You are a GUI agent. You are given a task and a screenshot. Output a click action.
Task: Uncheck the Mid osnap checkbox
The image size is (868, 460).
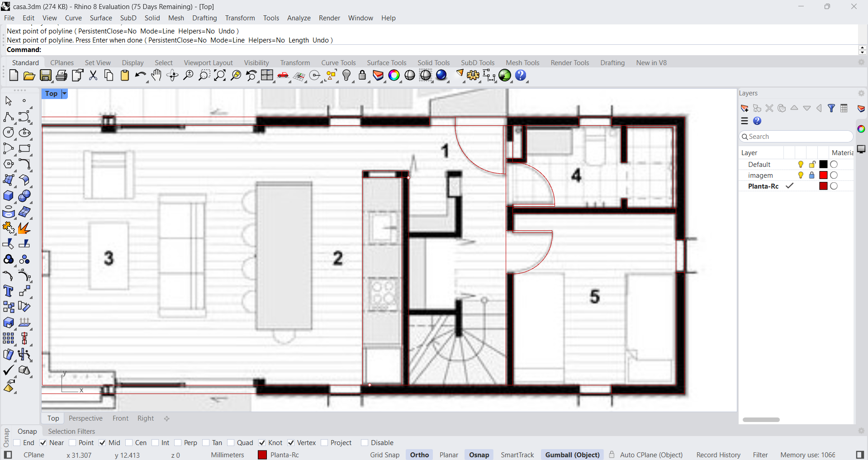click(102, 443)
